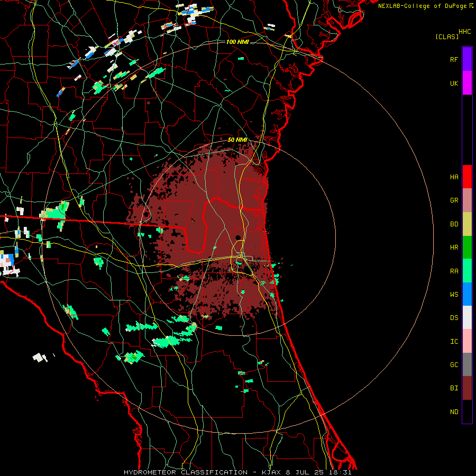This screenshot has width=476, height=476.
Task: Click the WS legend label
Action: tap(454, 294)
